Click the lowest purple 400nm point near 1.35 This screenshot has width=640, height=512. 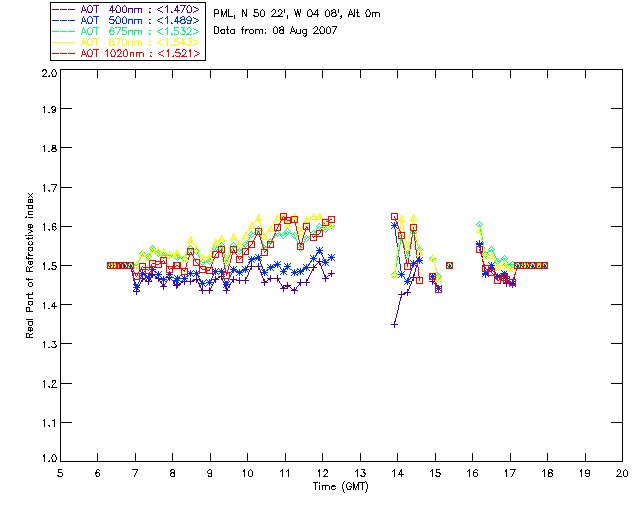pos(394,325)
